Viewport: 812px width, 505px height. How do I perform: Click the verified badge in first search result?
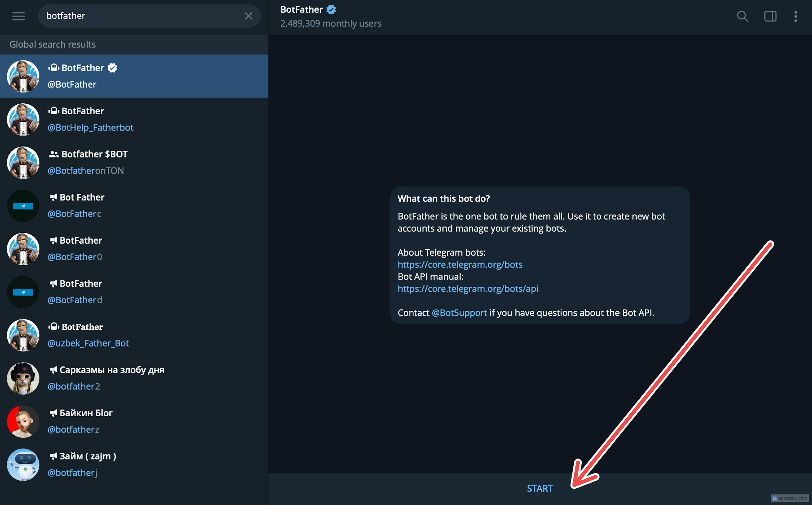click(112, 68)
